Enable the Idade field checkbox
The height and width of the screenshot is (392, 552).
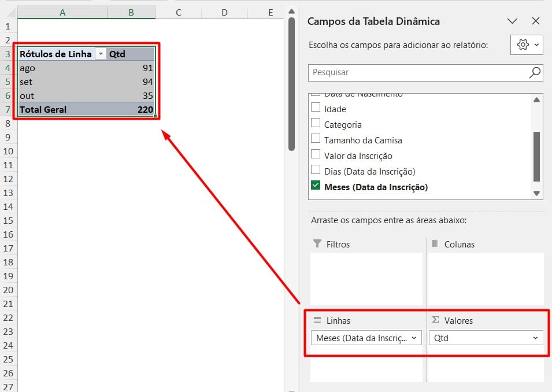tap(316, 108)
